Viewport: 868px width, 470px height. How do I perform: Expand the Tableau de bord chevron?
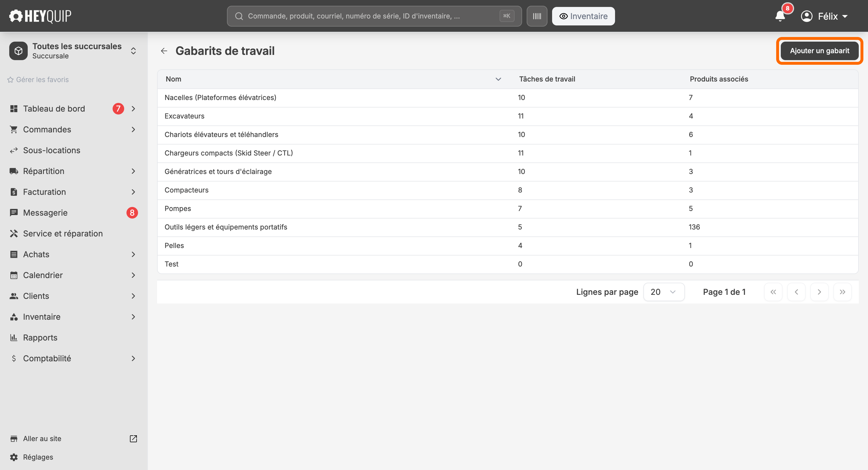coord(133,109)
